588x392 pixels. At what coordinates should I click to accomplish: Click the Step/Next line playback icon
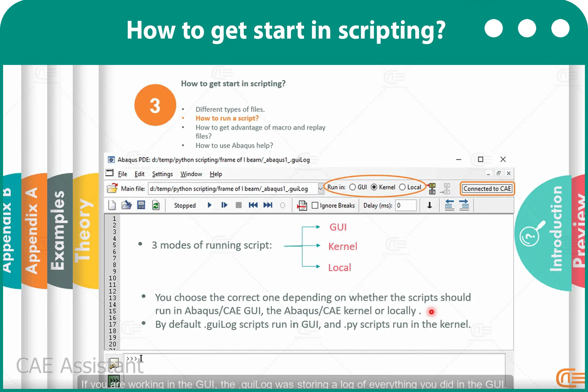pyautogui.click(x=224, y=205)
